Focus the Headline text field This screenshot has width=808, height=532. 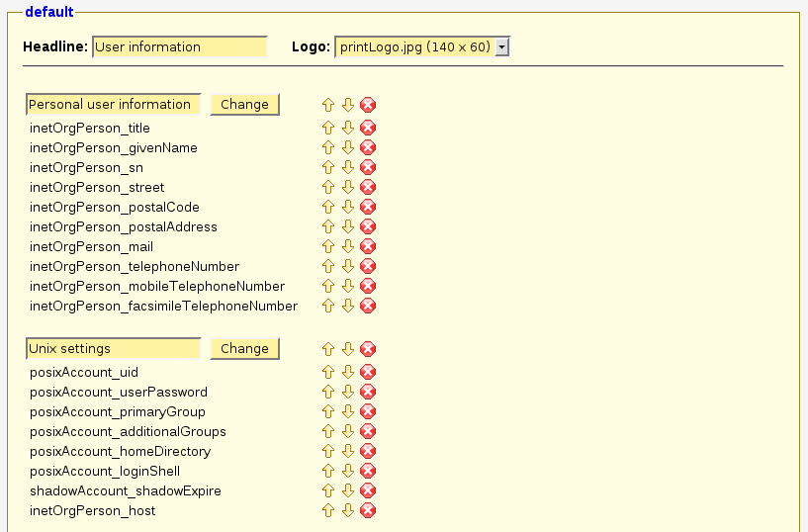pos(179,46)
